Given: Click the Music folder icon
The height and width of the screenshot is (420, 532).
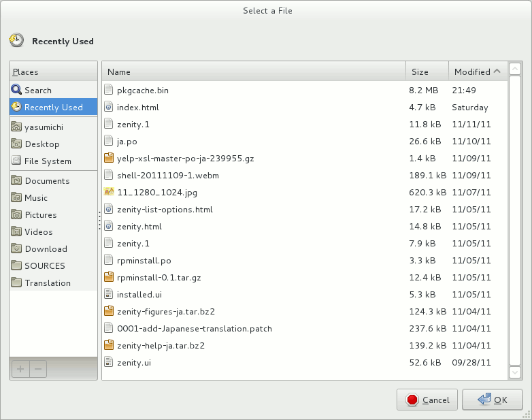Looking at the screenshot, I should pyautogui.click(x=17, y=197).
